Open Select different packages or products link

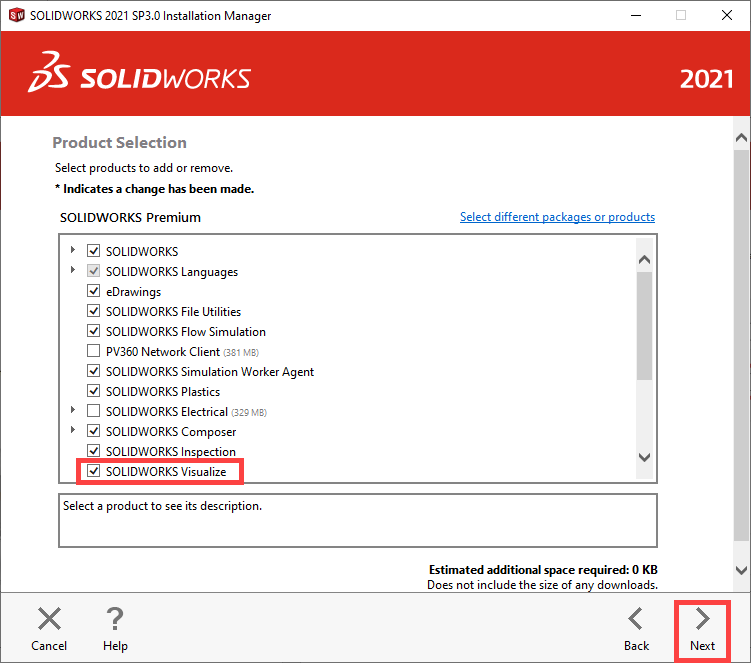tap(557, 217)
